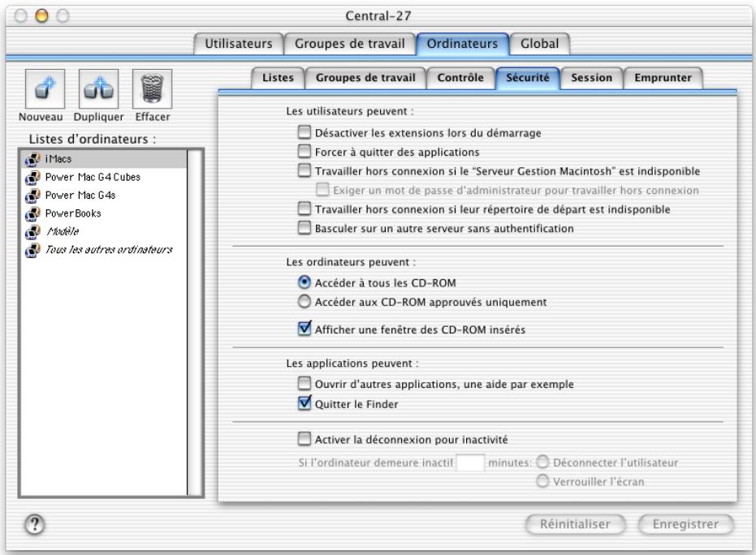
Task: Click the icon beside Tous les autres ordinateurs
Action: (32, 250)
